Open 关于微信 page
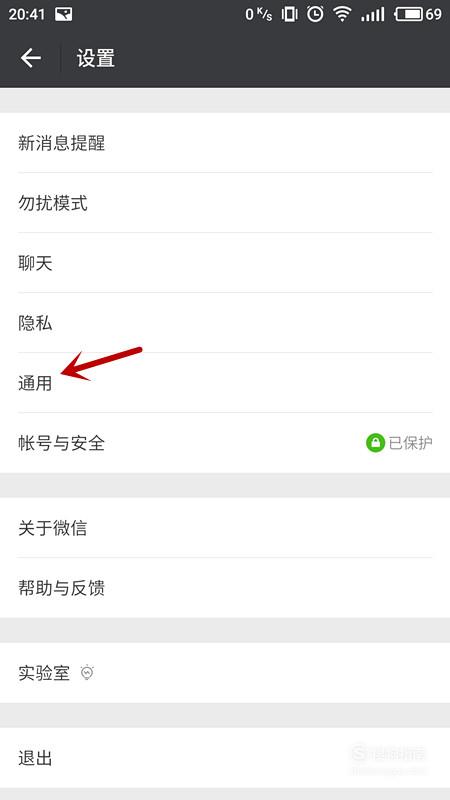The height and width of the screenshot is (800, 450). 225,528
